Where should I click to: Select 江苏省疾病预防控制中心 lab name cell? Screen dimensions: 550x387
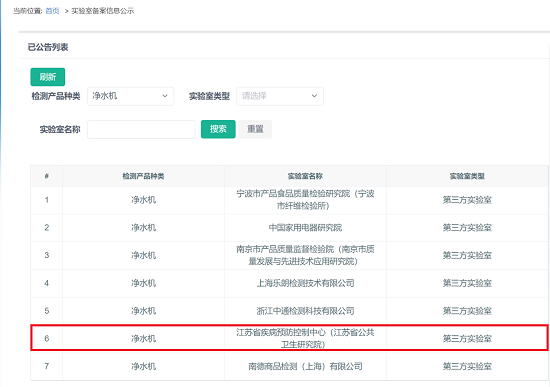pos(305,338)
